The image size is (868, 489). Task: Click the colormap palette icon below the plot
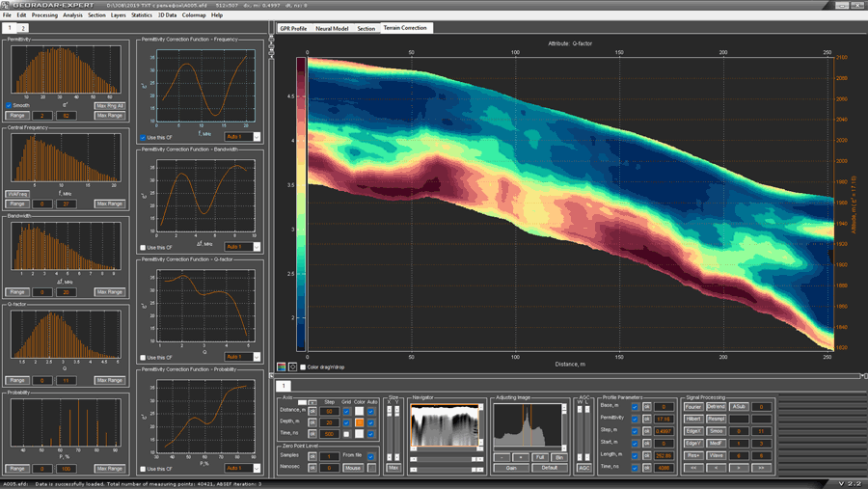coord(282,367)
